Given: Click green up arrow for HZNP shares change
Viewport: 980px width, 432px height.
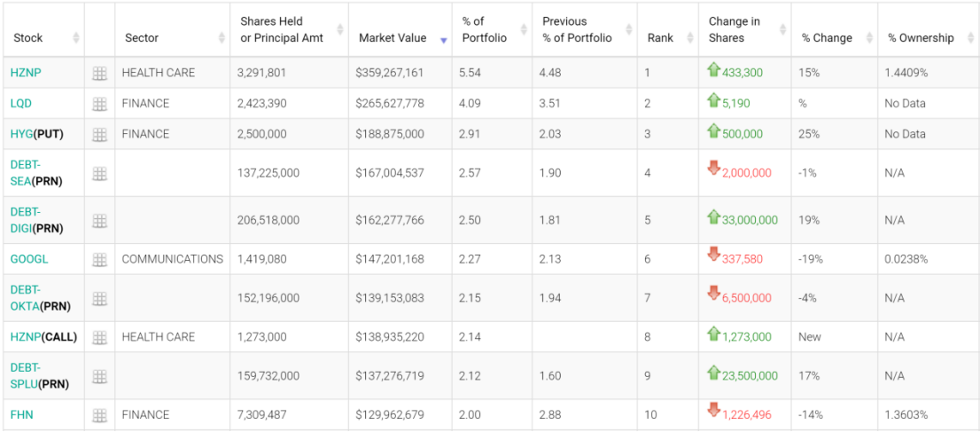Looking at the screenshot, I should click(x=713, y=71).
